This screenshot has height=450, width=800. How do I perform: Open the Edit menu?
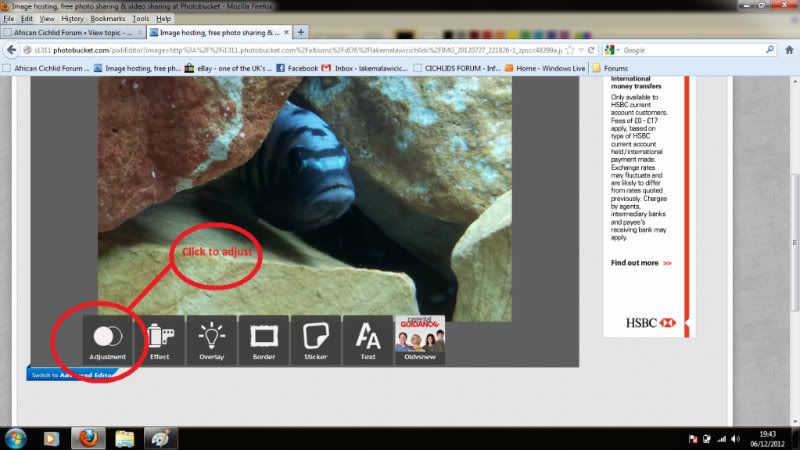click(27, 19)
